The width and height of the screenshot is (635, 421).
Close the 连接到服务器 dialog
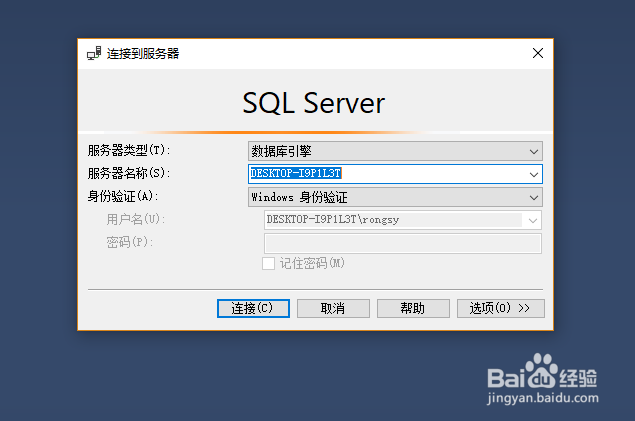(x=538, y=53)
